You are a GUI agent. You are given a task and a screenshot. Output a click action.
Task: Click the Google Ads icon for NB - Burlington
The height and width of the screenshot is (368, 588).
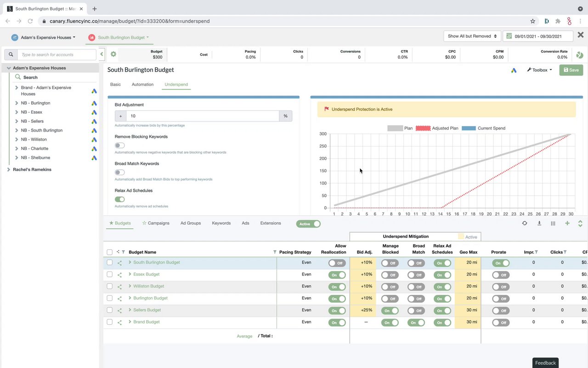(x=94, y=103)
